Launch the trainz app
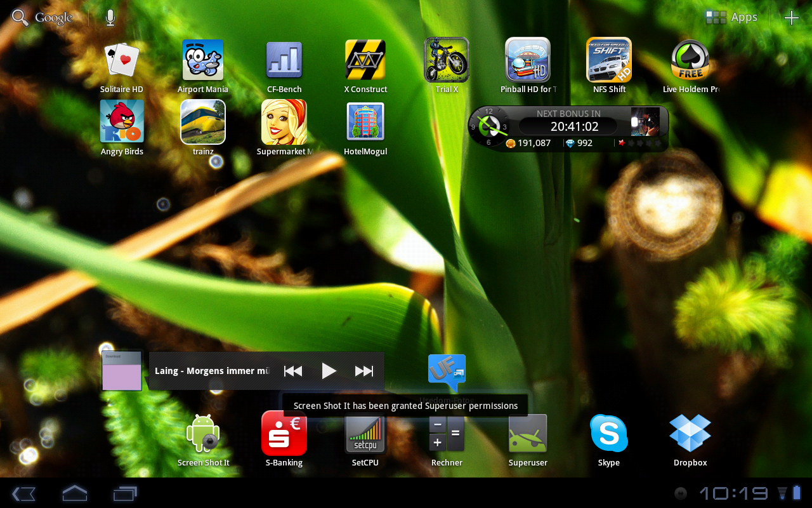Viewport: 812px width, 508px height. click(203, 128)
